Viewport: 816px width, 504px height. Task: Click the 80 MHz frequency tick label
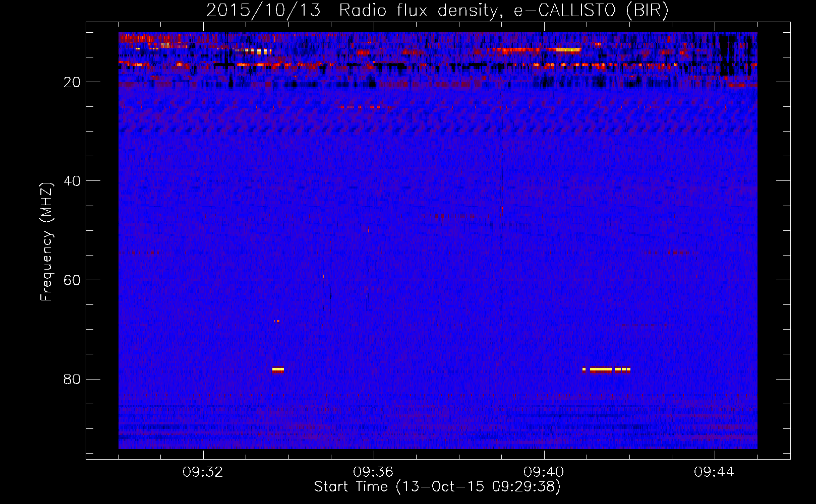72,379
